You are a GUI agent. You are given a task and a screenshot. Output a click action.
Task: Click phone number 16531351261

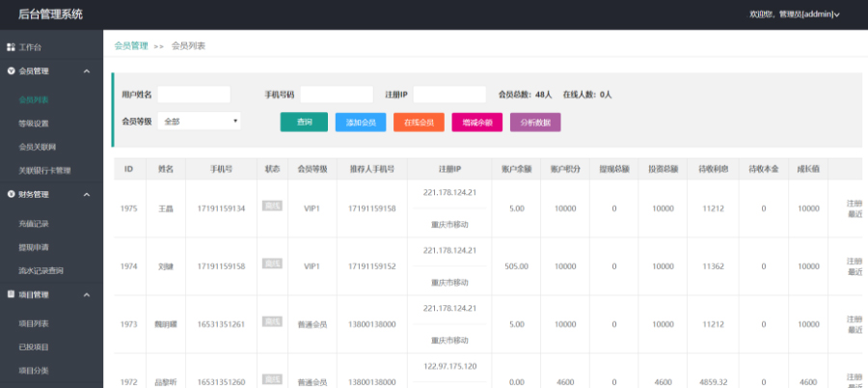(x=222, y=324)
